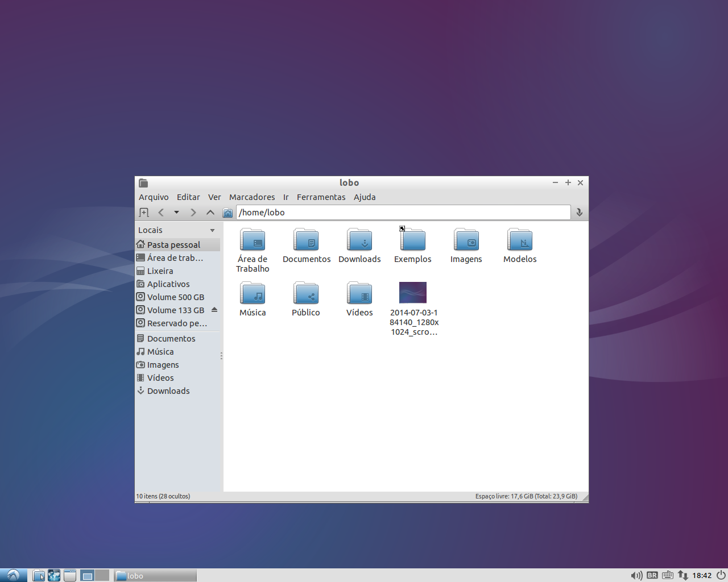Click the Up navigation button

(210, 212)
